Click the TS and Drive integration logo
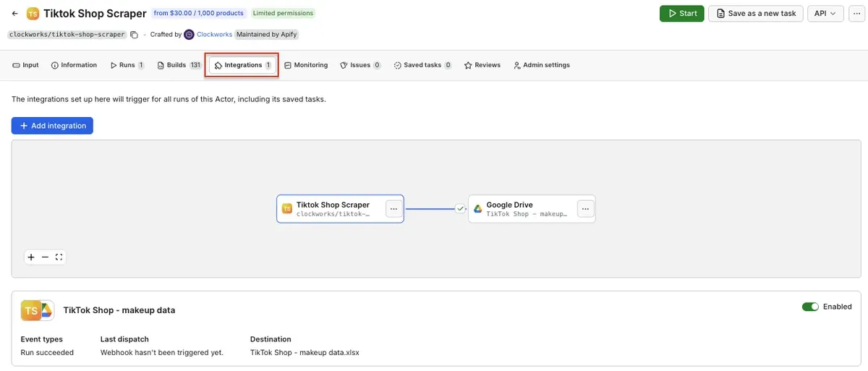 pyautogui.click(x=37, y=310)
